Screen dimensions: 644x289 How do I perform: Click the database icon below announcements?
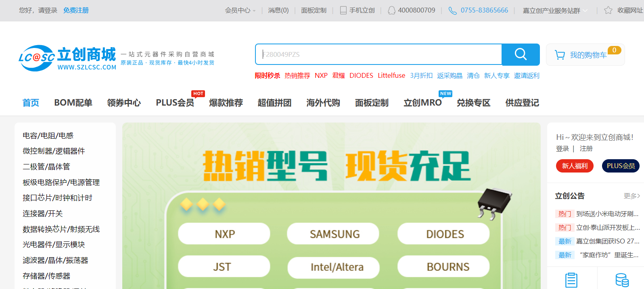(x=622, y=280)
